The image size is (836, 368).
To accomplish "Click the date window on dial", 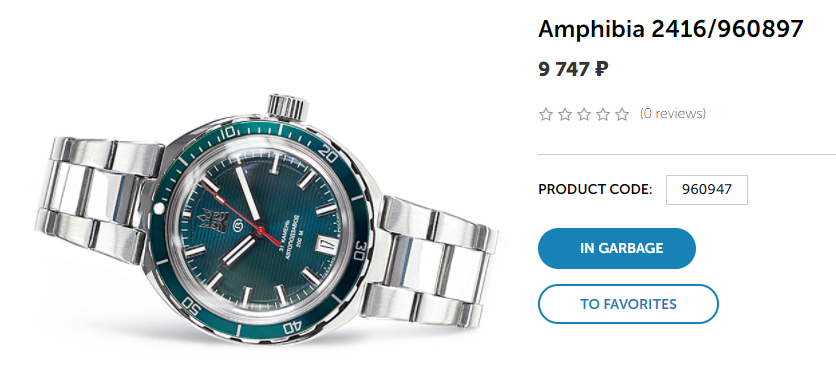I will tap(326, 245).
